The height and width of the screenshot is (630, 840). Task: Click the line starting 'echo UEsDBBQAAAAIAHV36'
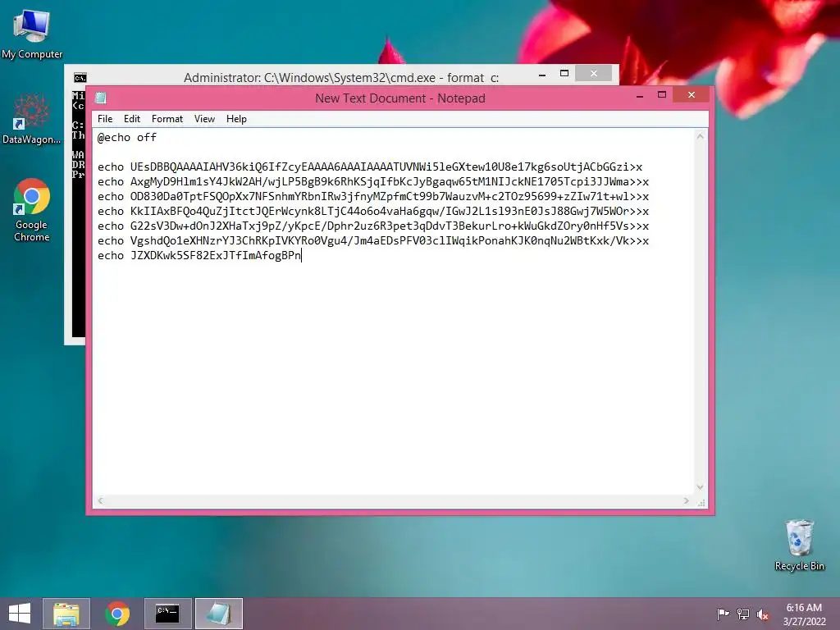(x=370, y=167)
